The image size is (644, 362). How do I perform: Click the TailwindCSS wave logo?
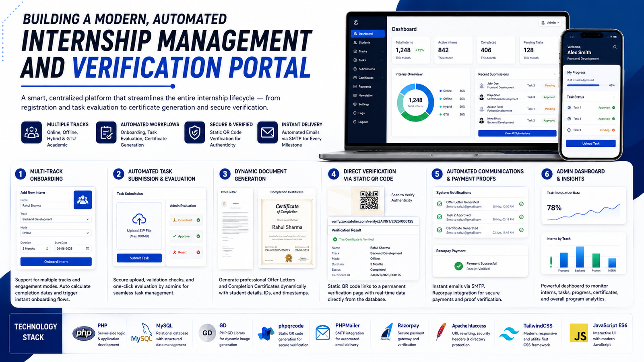click(509, 334)
